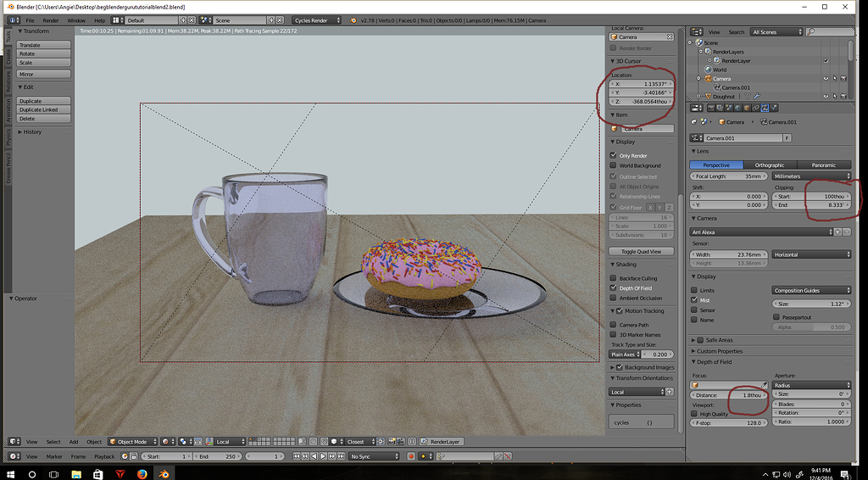Open the Object Mode dropdown

(132, 441)
